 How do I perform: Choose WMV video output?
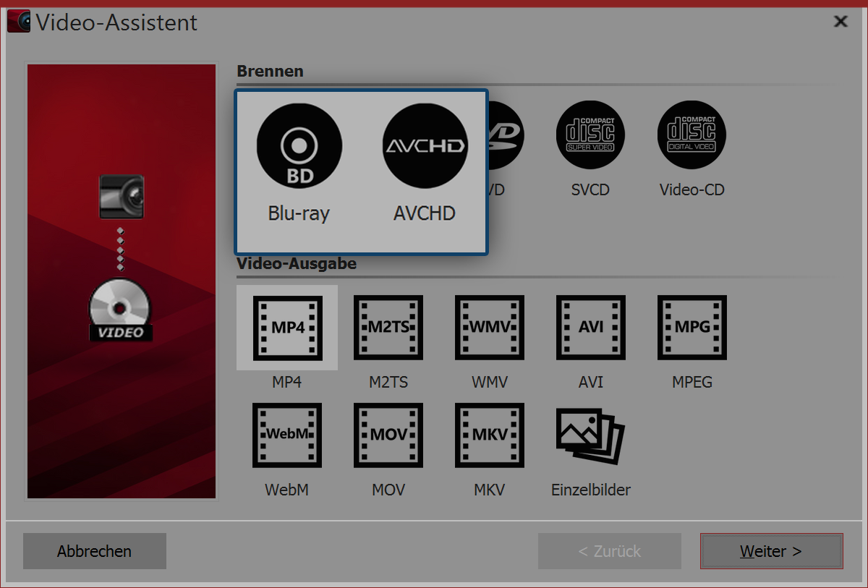[489, 328]
